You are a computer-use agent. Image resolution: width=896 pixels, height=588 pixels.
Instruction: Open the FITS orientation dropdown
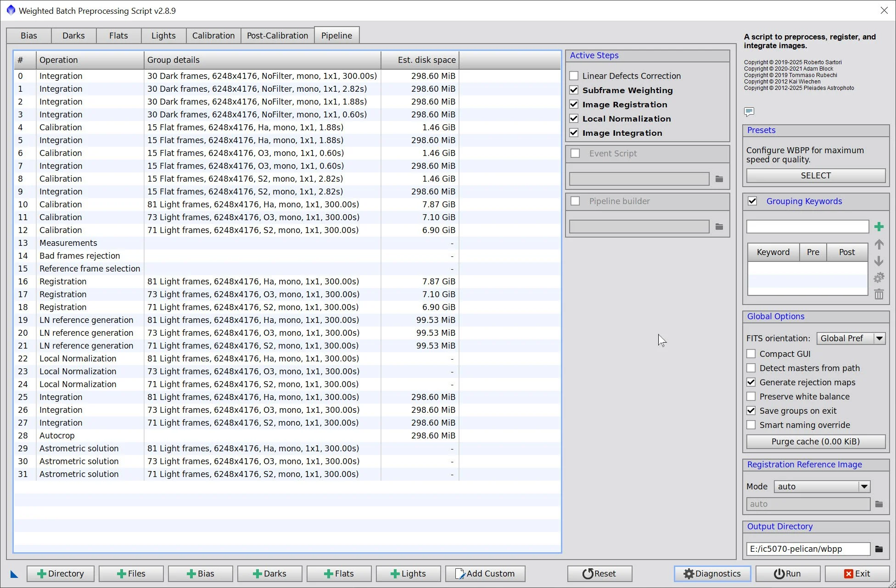click(879, 338)
